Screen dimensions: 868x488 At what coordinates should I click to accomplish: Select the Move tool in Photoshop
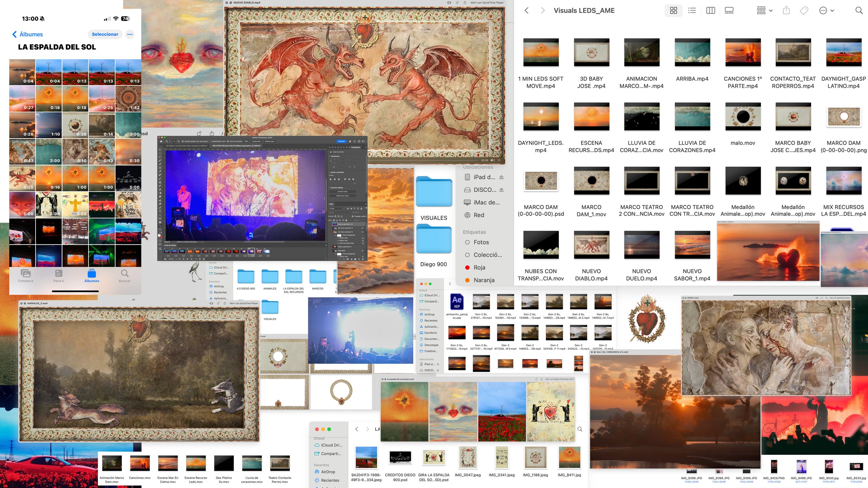(x=160, y=149)
